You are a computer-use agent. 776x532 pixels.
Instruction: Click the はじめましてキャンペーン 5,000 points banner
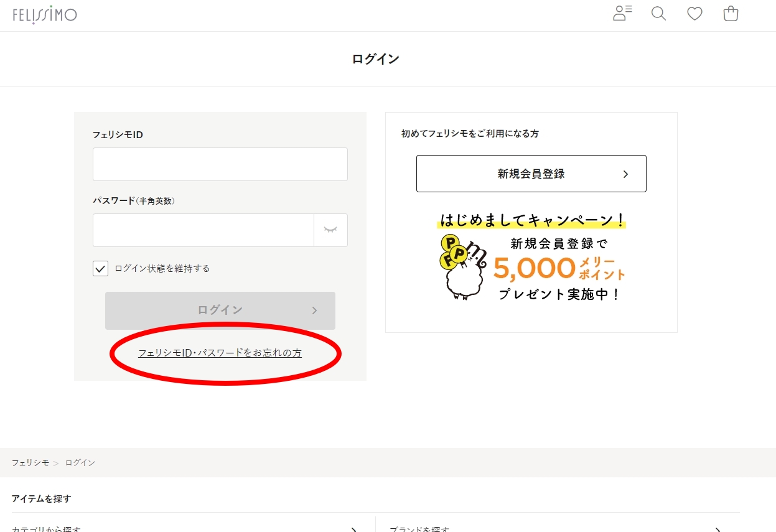(x=531, y=257)
